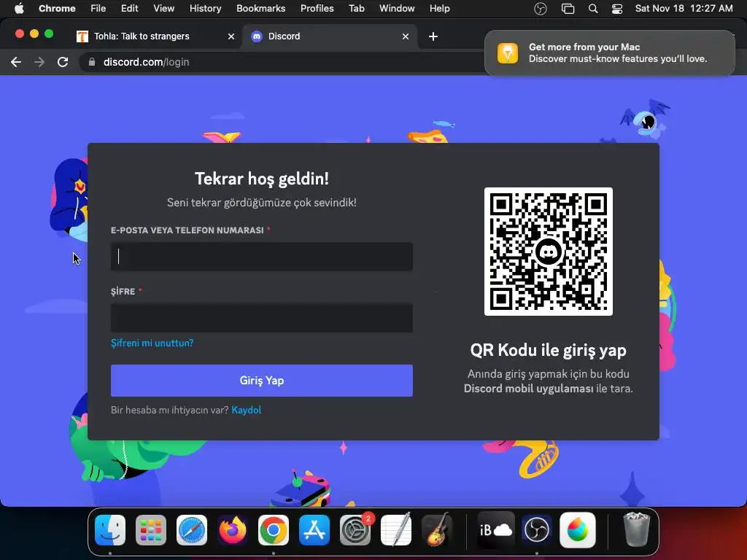Open the Chrome application menu
The width and height of the screenshot is (747, 560).
click(57, 8)
